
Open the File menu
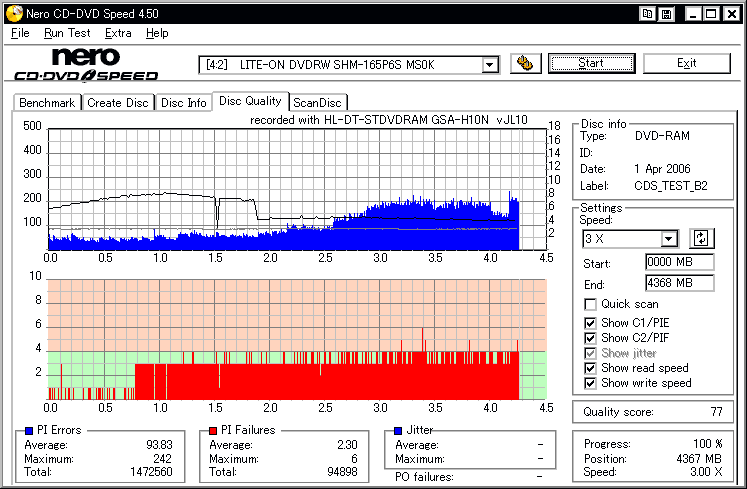[x=20, y=33]
